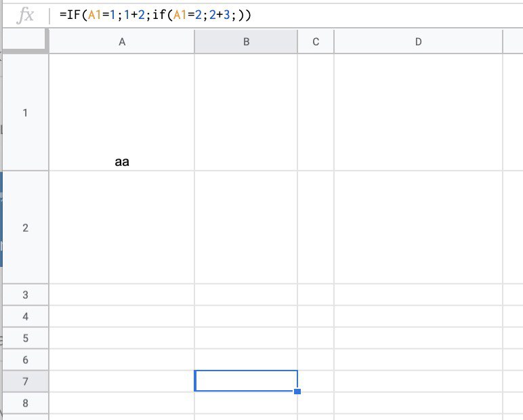Click cell C3

click(x=316, y=295)
